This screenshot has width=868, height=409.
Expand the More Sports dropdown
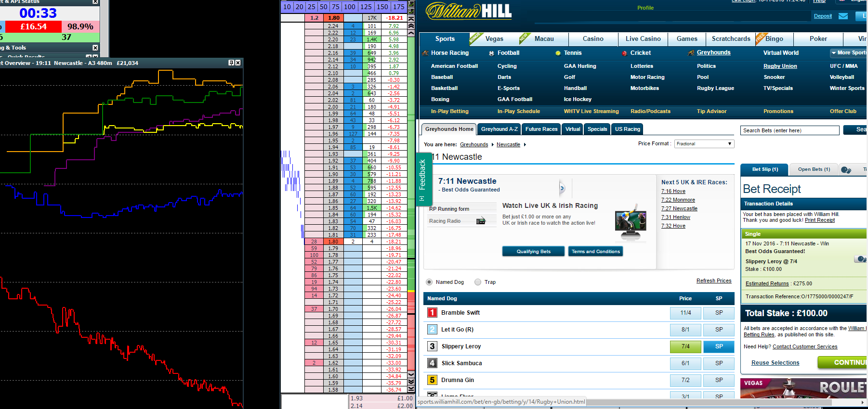[x=849, y=53]
